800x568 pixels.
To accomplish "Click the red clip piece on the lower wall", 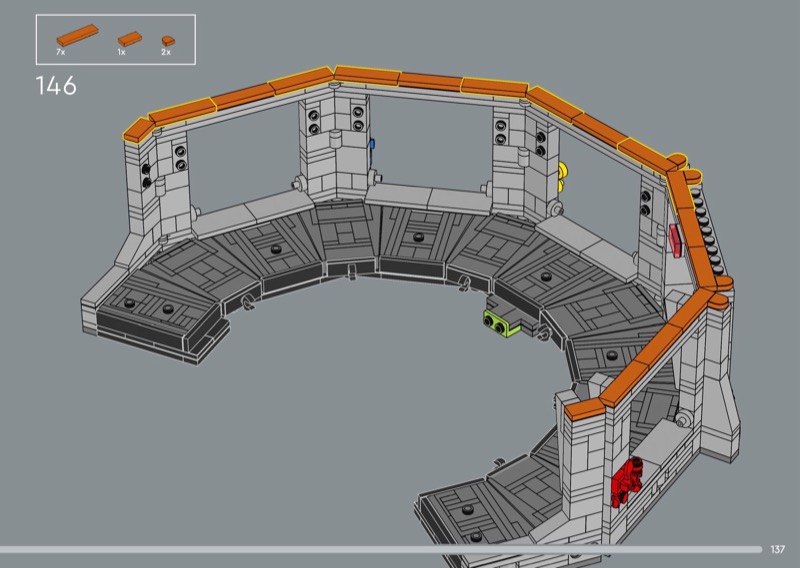I will click(627, 482).
